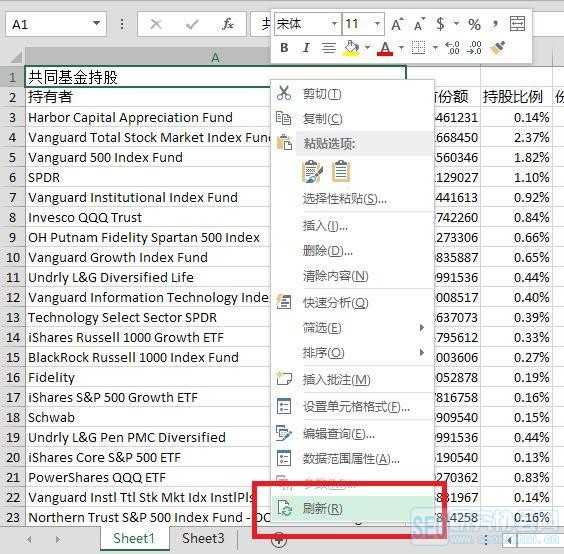
Task: Choose the plain paste clipboard icon
Action: pos(341,171)
